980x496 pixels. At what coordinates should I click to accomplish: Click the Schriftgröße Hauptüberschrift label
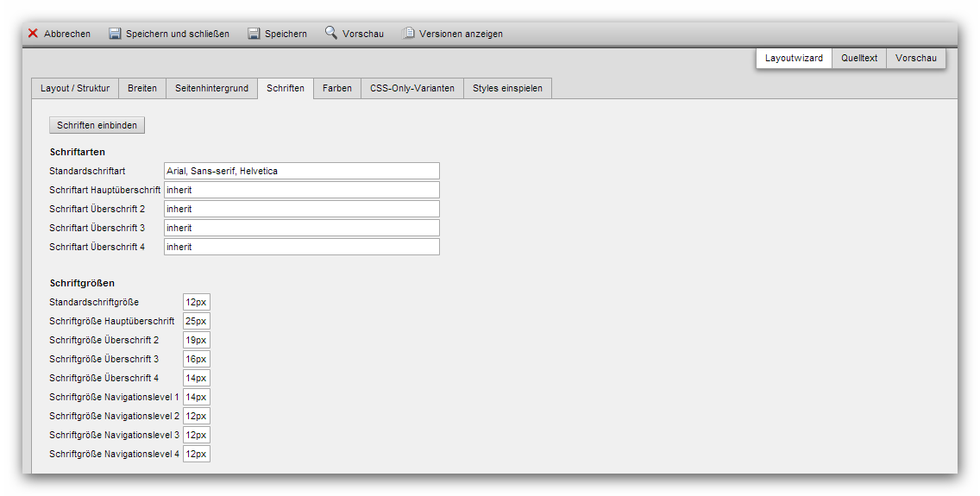point(112,321)
